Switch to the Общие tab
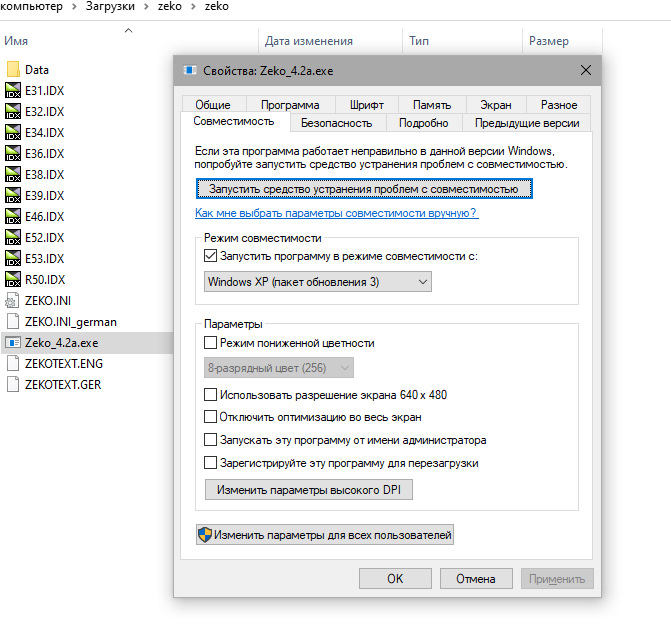Screen dimensions: 671x629 [x=213, y=105]
